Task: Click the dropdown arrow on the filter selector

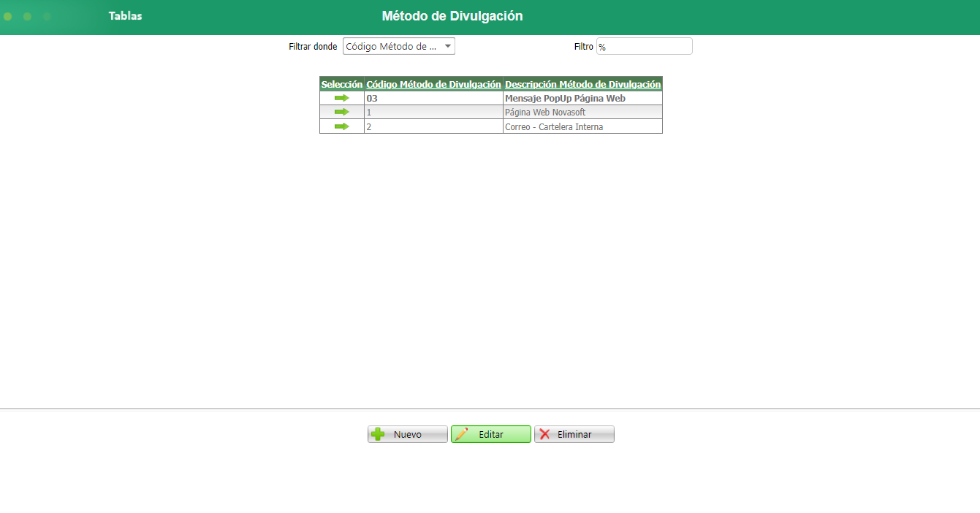Action: point(447,45)
